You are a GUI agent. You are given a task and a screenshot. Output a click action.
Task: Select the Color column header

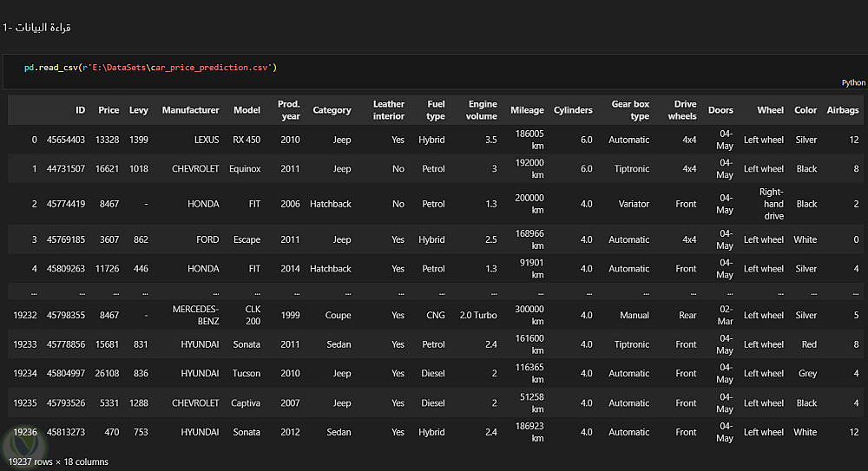click(x=806, y=110)
